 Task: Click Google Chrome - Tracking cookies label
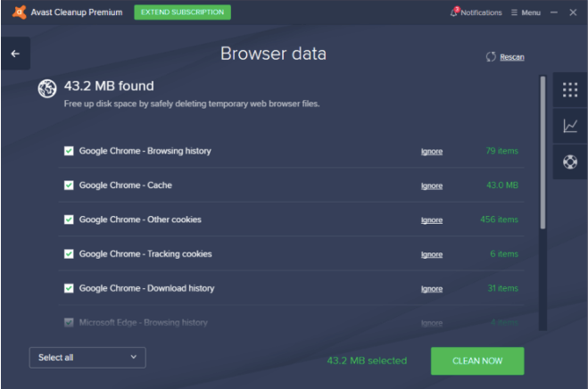click(145, 254)
